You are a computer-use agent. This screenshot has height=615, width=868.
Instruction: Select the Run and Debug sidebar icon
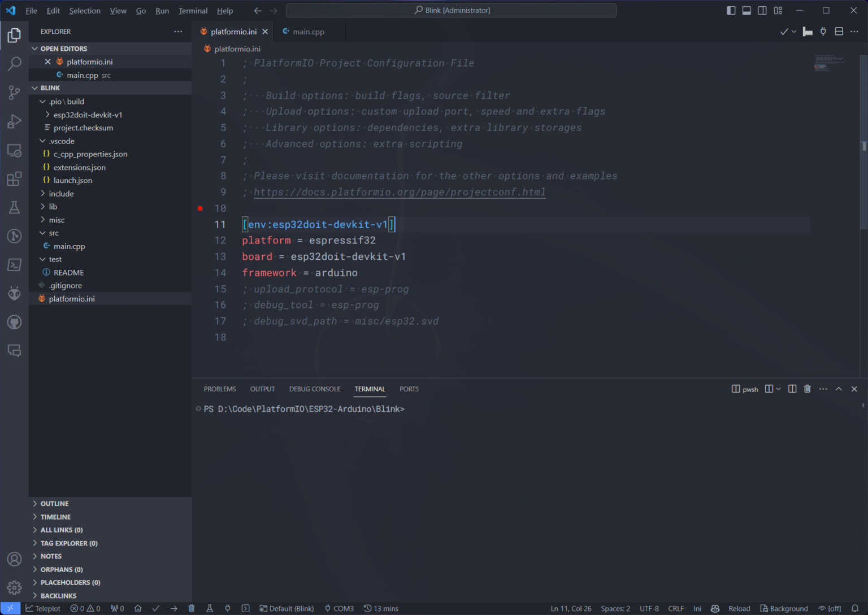pyautogui.click(x=14, y=121)
